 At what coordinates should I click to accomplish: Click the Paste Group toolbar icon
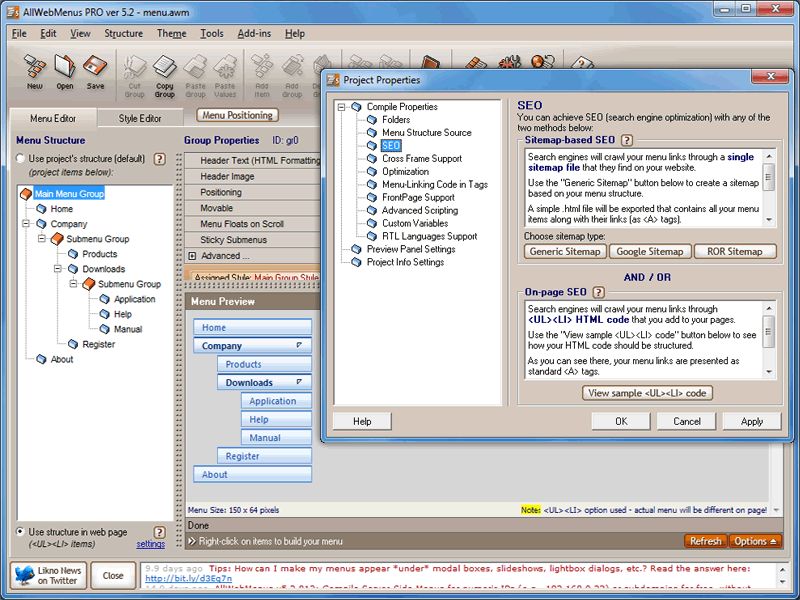195,67
